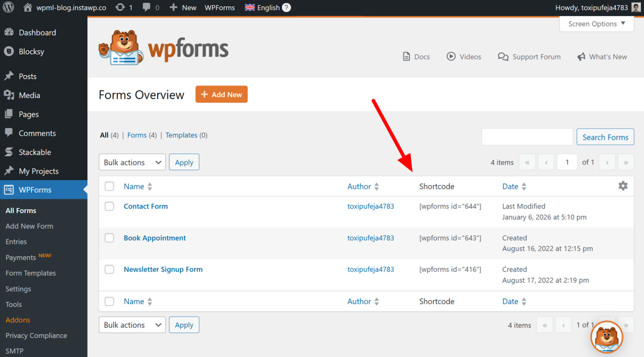Sort by Author using header sort arrows

(x=377, y=186)
